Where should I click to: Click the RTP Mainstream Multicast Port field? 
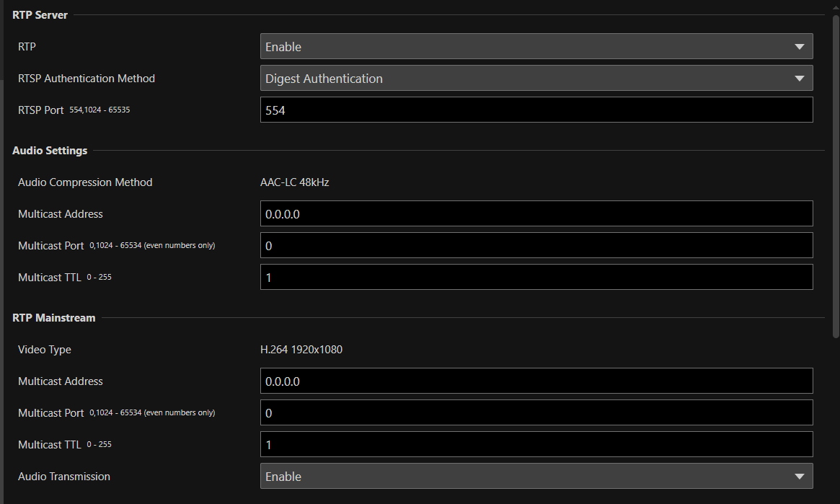(x=536, y=412)
